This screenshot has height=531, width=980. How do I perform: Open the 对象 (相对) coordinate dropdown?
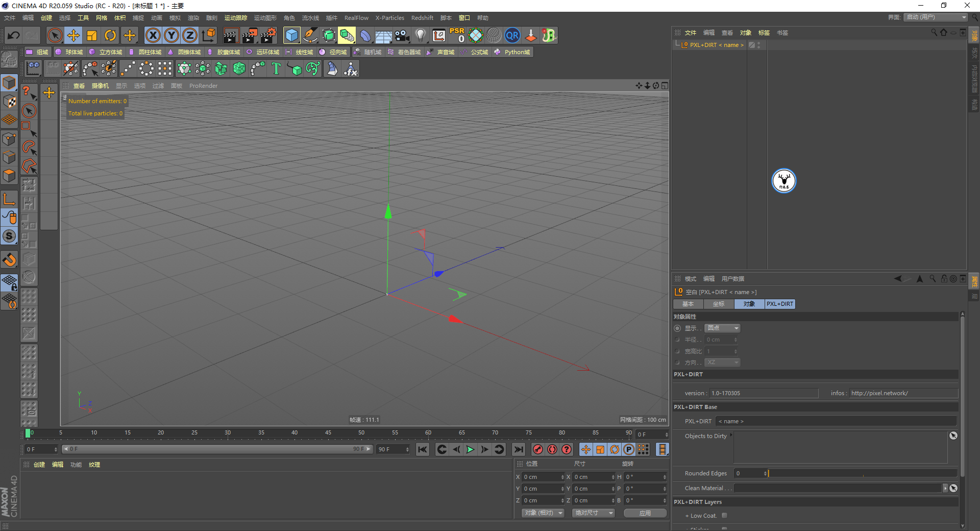pos(543,513)
